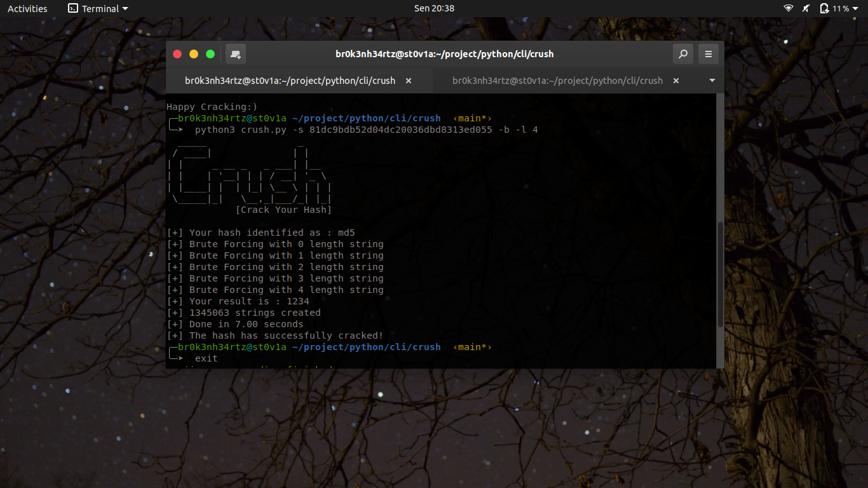Open clock calendar showing Sen 20:38
Viewport: 868px width, 488px height.
tap(434, 8)
